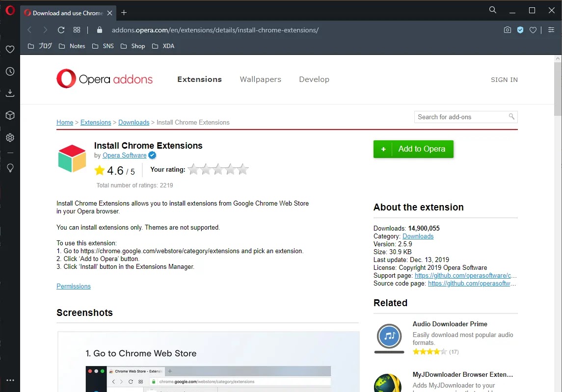The width and height of the screenshot is (562, 392).
Task: Click the Screenshots heading
Action: pyautogui.click(x=84, y=313)
